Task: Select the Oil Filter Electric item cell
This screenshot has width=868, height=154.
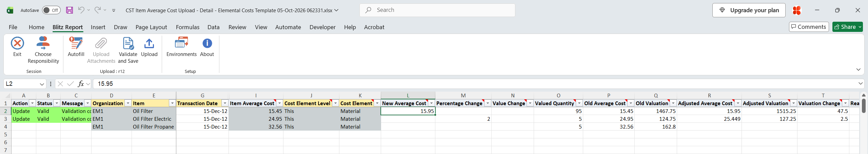Action: pos(154,119)
